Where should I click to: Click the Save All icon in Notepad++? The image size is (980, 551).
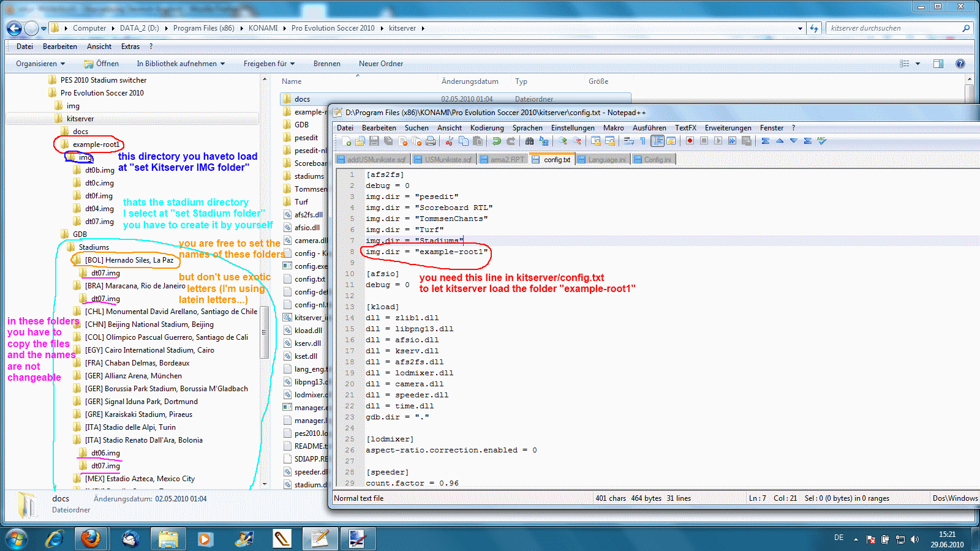point(388,141)
